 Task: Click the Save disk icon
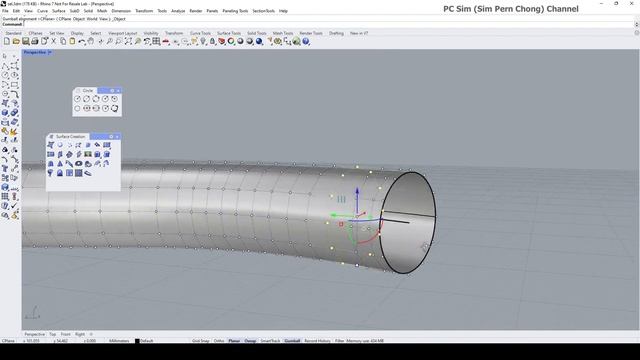pos(25,41)
